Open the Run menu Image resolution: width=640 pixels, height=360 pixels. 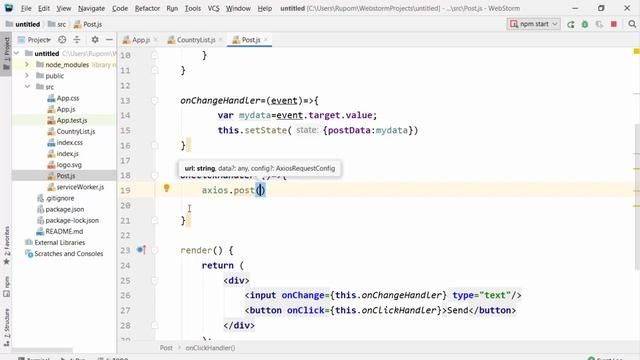(172, 8)
